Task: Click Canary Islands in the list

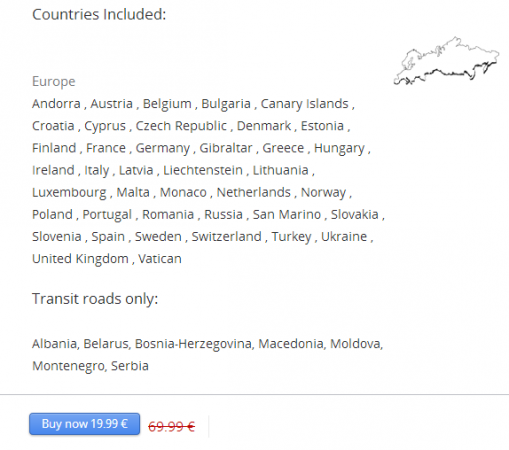Action: pyautogui.click(x=304, y=104)
